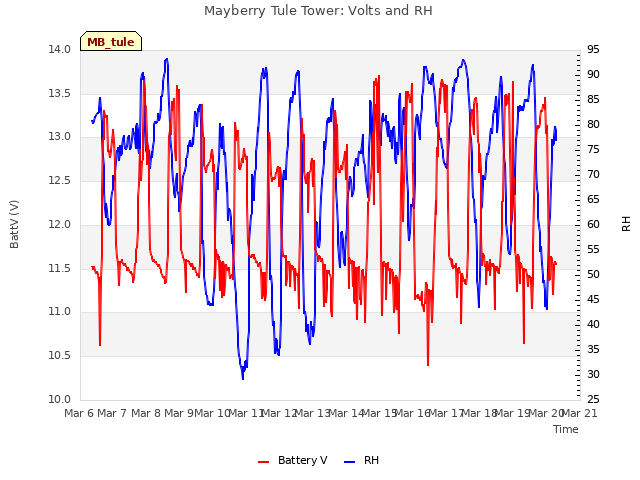640x480 pixels.
Task: Click the red Battery V legend swatch
Action: (x=264, y=462)
